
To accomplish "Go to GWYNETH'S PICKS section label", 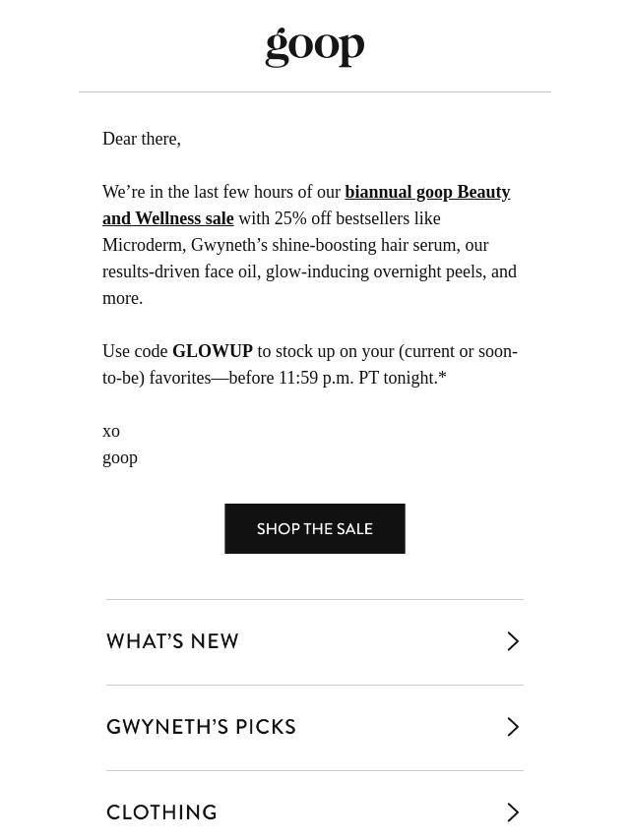I will click(201, 727).
